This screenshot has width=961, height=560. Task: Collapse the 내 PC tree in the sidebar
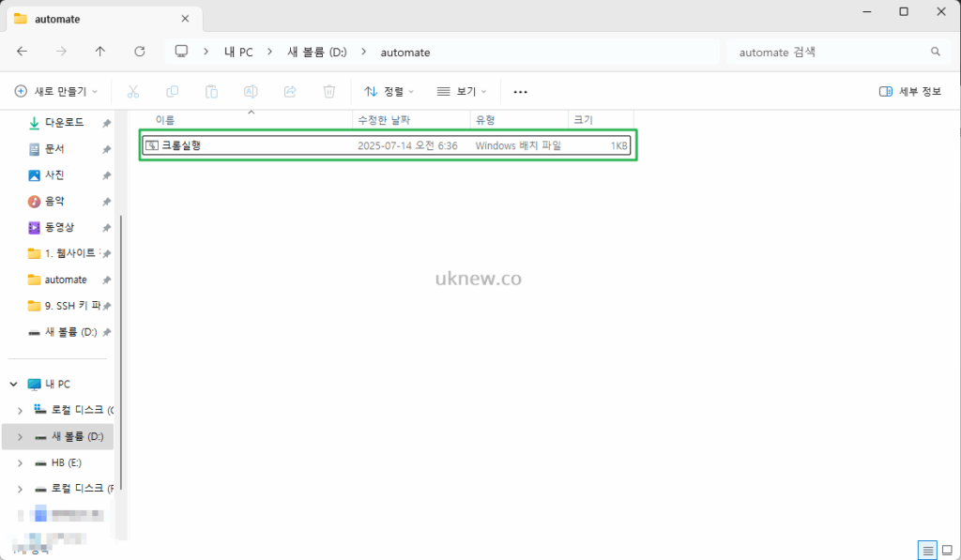pyautogui.click(x=12, y=384)
